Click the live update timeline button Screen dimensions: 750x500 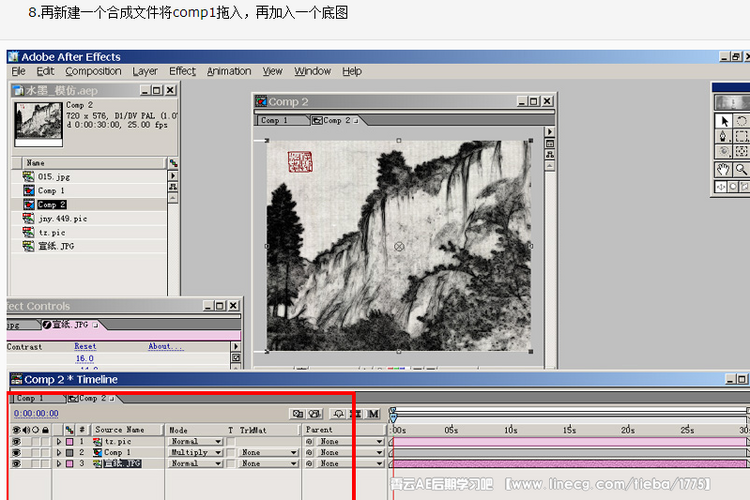315,413
